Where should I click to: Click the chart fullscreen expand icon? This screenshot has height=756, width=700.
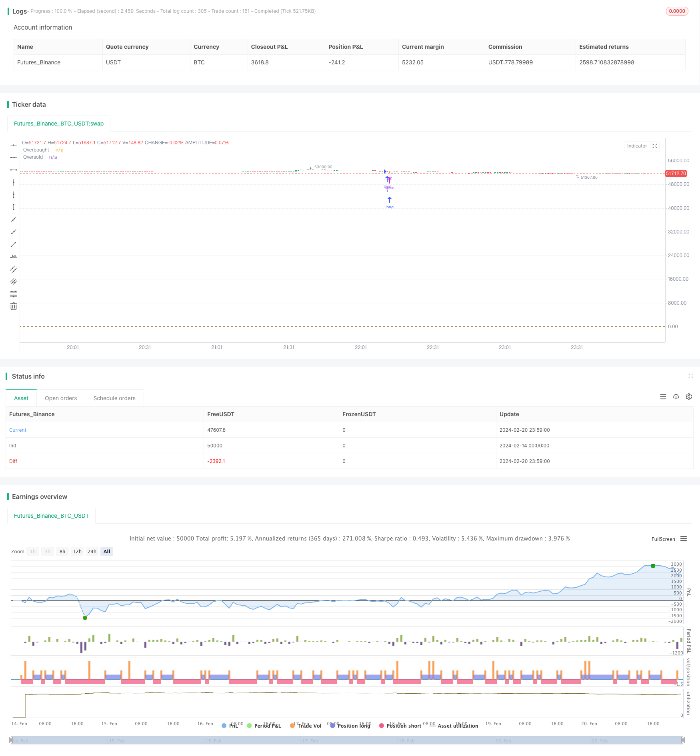click(x=655, y=146)
